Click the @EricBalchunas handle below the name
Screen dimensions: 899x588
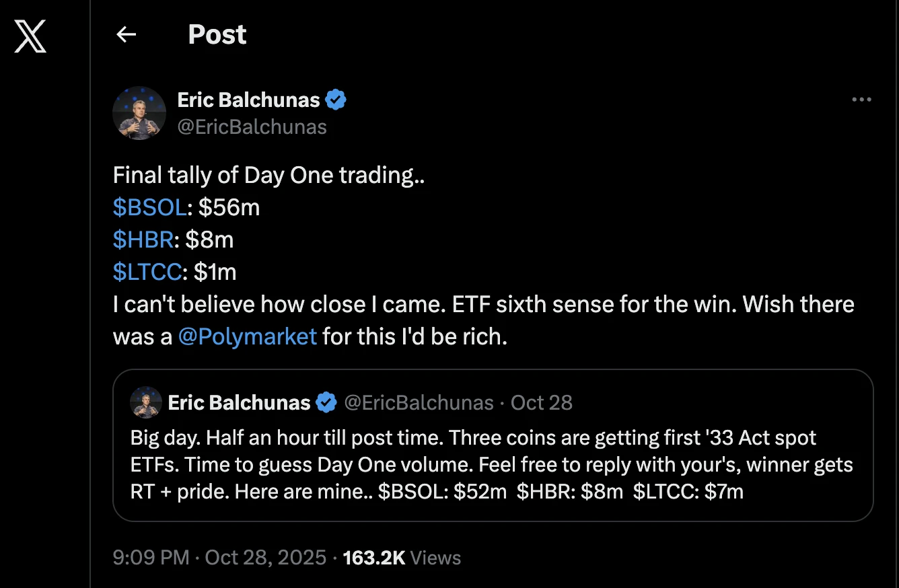(252, 126)
